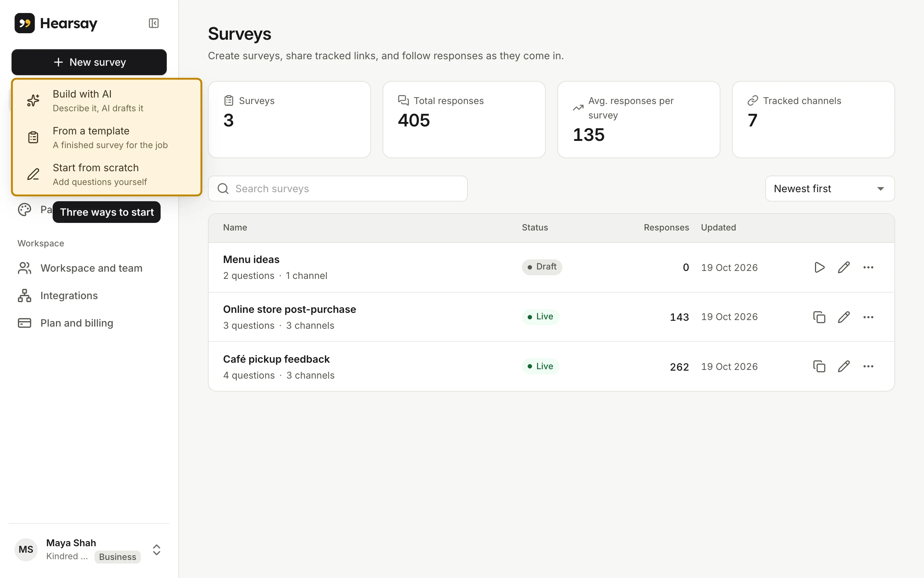Viewport: 924px width, 578px height.
Task: Expand the Maya Shah account switcher
Action: tap(89, 550)
